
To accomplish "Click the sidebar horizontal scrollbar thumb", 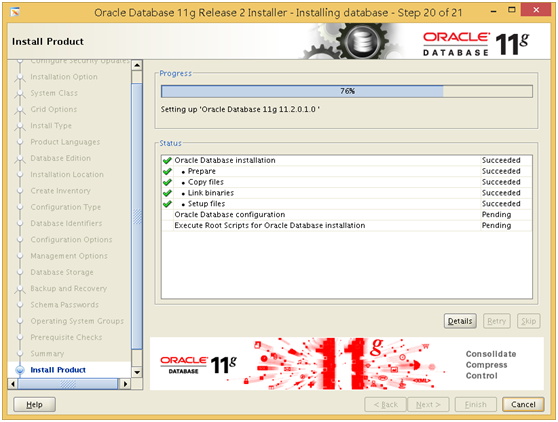I will point(68,384).
